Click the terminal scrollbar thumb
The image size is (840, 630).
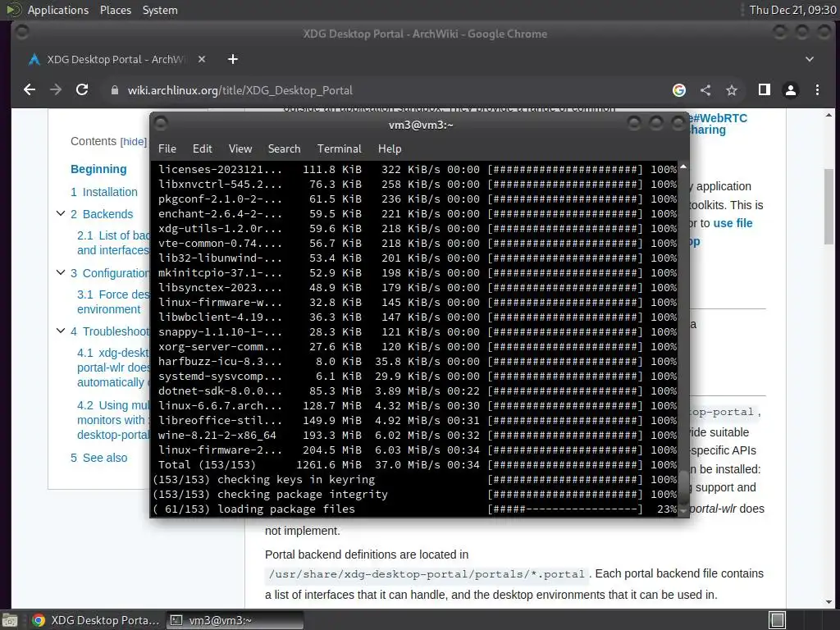click(x=683, y=486)
